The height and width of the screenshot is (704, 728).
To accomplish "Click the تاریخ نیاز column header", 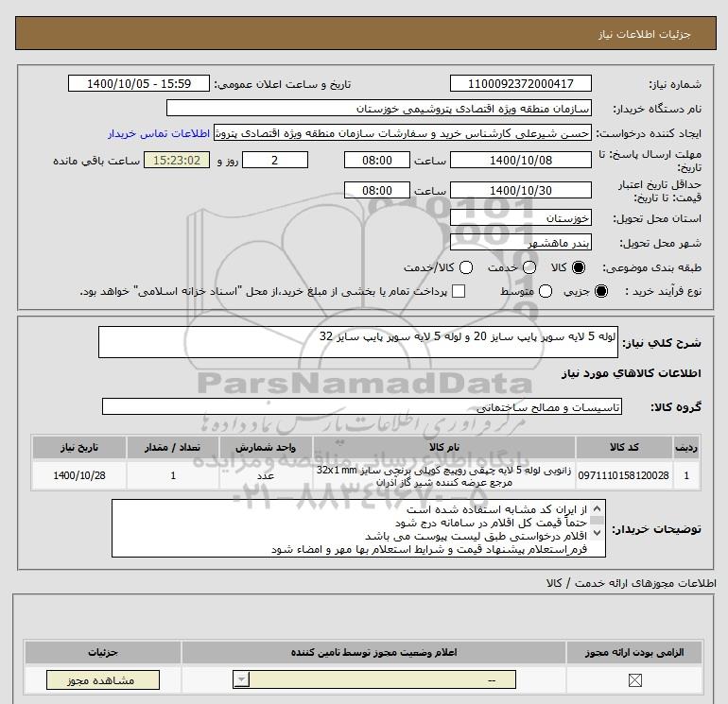I will coord(79,447).
